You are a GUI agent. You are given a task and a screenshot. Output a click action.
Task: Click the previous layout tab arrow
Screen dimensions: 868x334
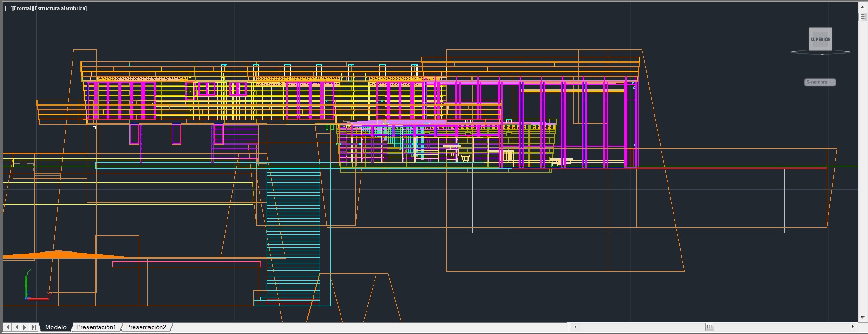16,327
